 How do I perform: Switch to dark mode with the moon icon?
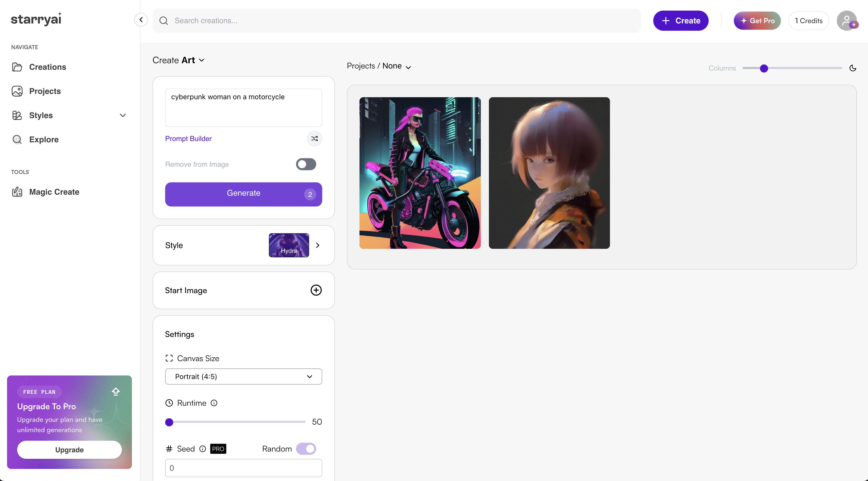853,68
